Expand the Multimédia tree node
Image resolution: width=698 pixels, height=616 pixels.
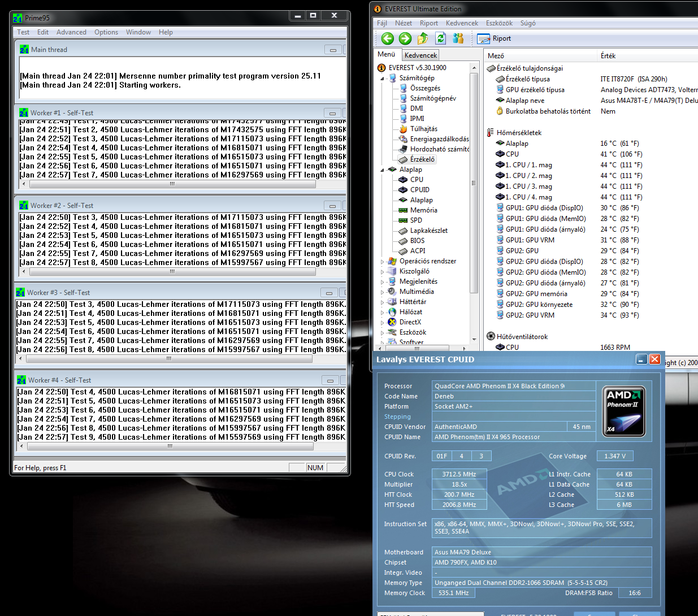click(383, 292)
